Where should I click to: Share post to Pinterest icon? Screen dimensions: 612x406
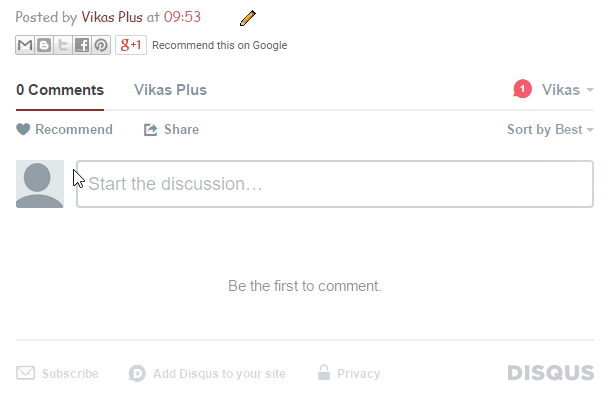[101, 45]
